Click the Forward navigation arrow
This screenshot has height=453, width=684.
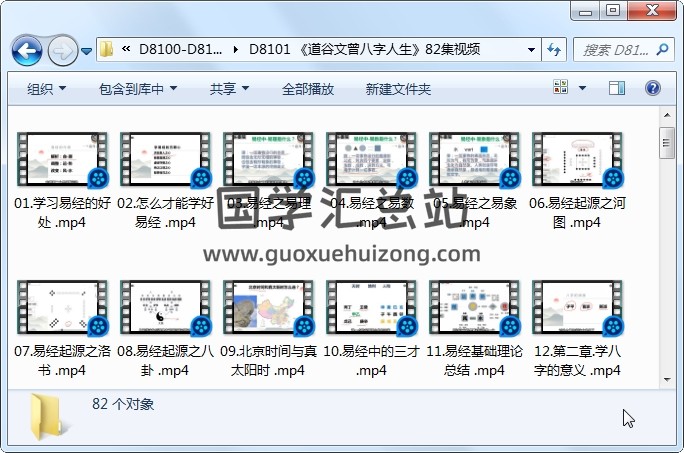tap(62, 49)
